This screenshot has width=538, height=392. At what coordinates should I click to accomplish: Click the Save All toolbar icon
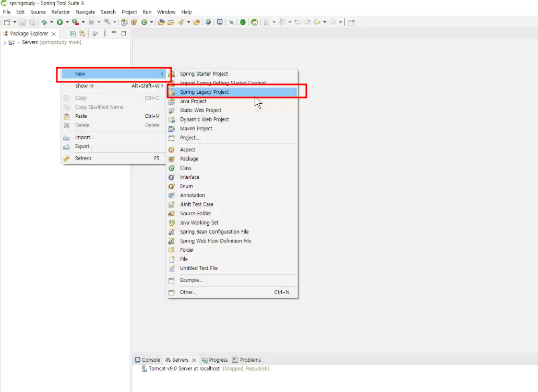point(32,22)
